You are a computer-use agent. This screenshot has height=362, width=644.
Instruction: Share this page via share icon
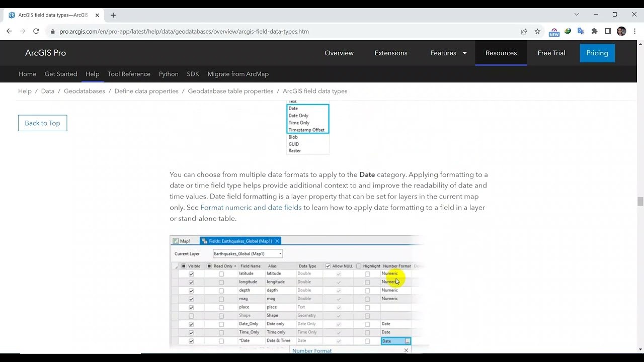pyautogui.click(x=524, y=31)
